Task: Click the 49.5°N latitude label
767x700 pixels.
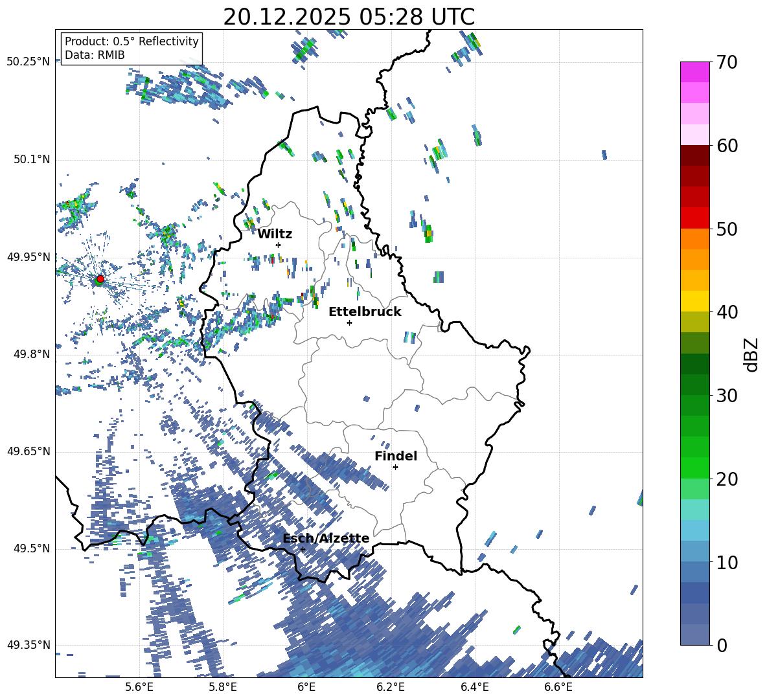Action: coord(32,548)
